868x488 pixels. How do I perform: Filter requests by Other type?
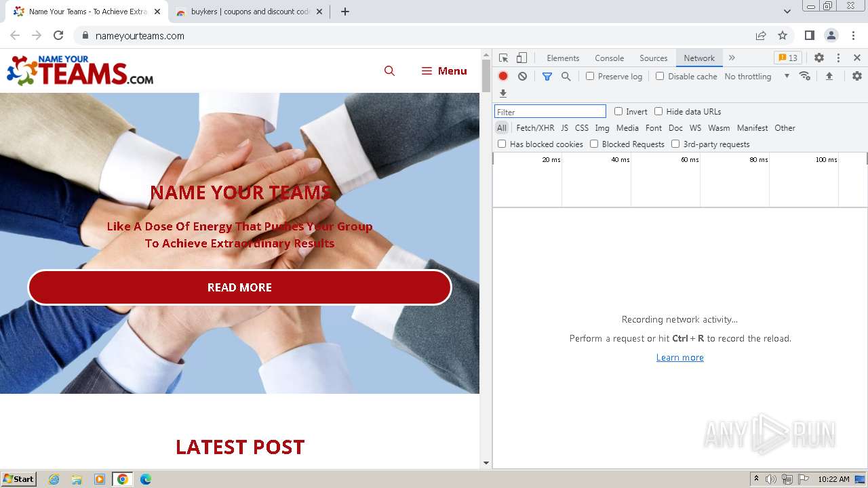(x=785, y=127)
